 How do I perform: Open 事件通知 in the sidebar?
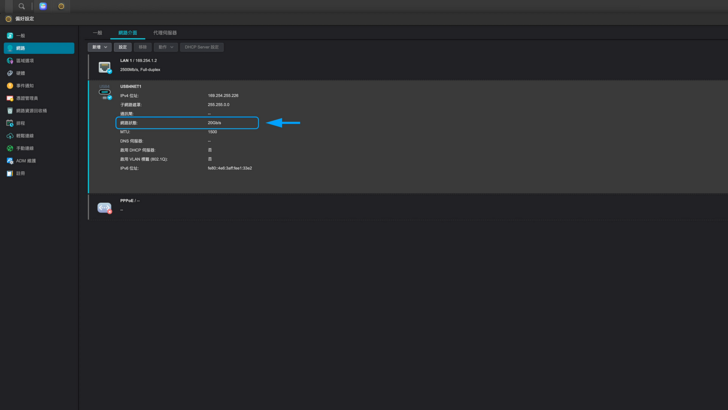coord(25,86)
